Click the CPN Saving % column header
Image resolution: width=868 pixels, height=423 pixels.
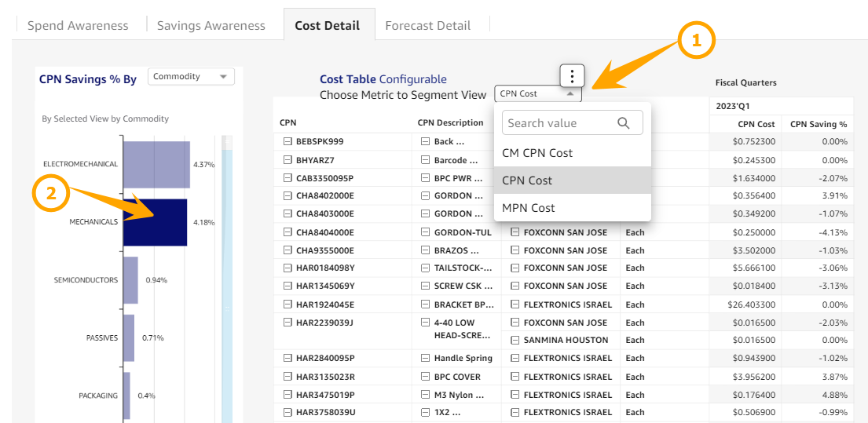(818, 124)
